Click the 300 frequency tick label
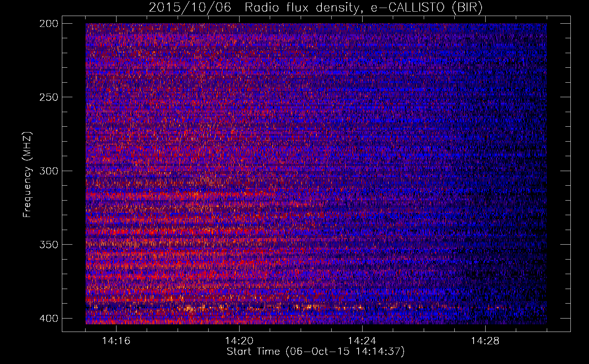589x364 pixels. tap(48, 171)
